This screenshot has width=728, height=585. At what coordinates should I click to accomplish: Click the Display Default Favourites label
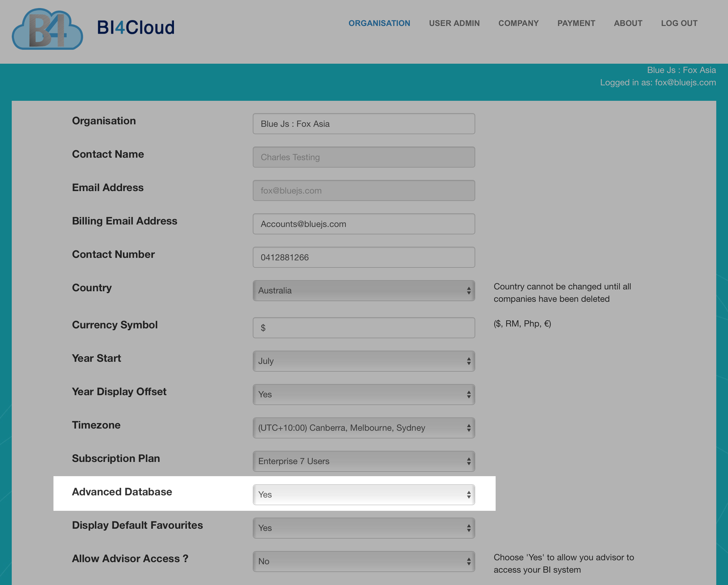point(138,525)
